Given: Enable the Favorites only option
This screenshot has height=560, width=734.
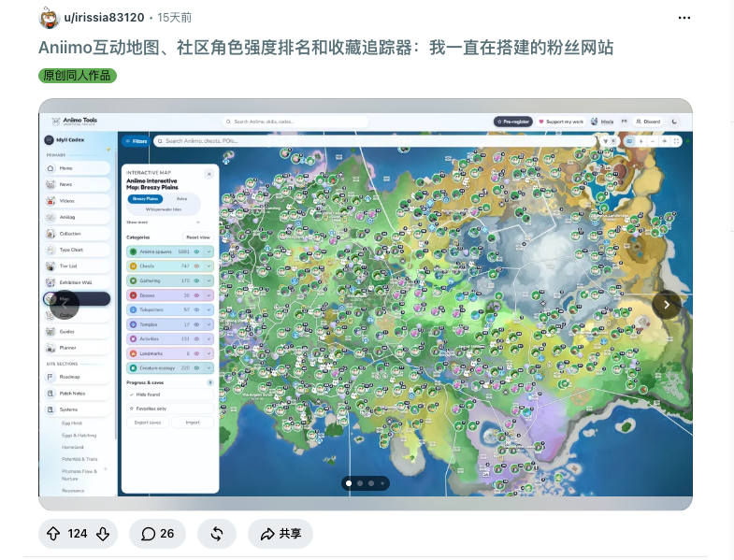Looking at the screenshot, I should 170,409.
